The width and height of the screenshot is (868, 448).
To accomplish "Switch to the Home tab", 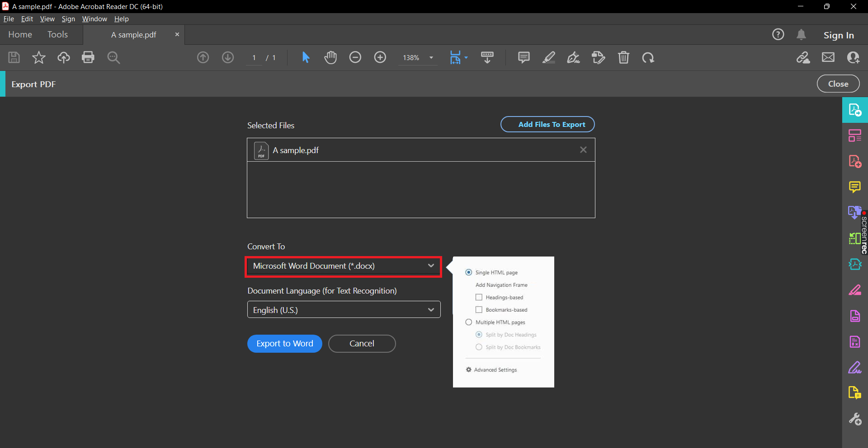I will point(20,35).
